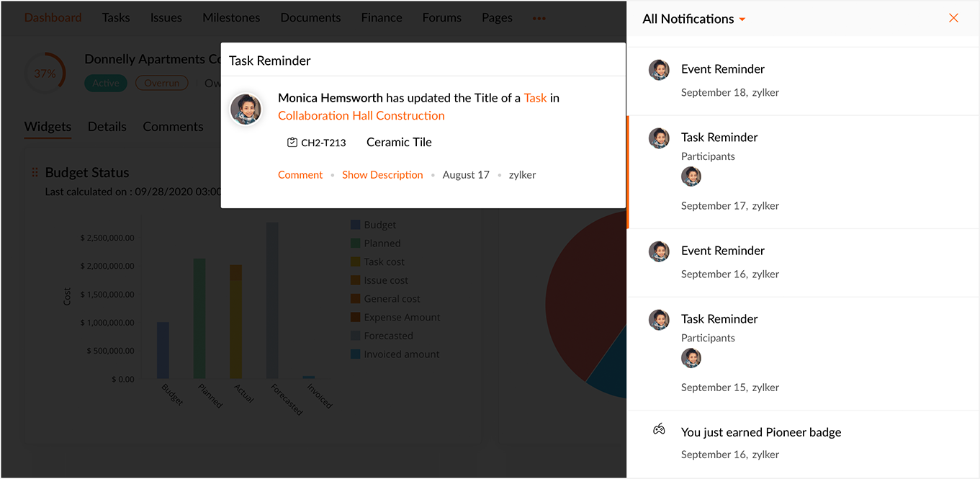Click the avatar of the September 18 Event Reminder
The image size is (980, 479).
pyautogui.click(x=659, y=70)
